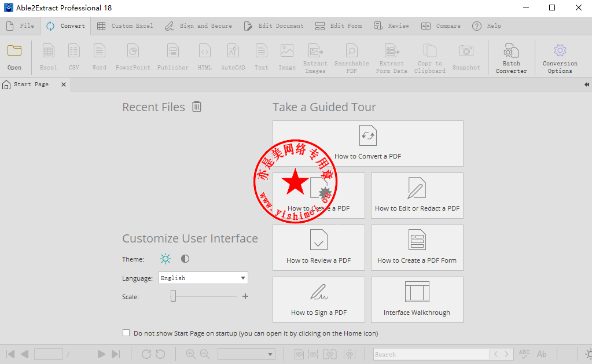Convert to Excel using the Excel icon
This screenshot has width=592, height=364.
click(49, 57)
